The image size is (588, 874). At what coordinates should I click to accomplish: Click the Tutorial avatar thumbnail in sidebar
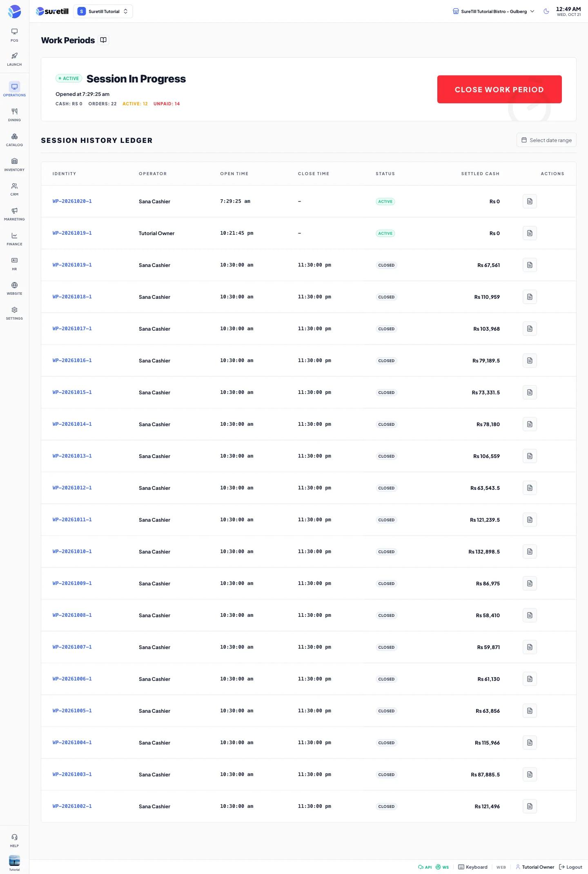click(x=14, y=860)
